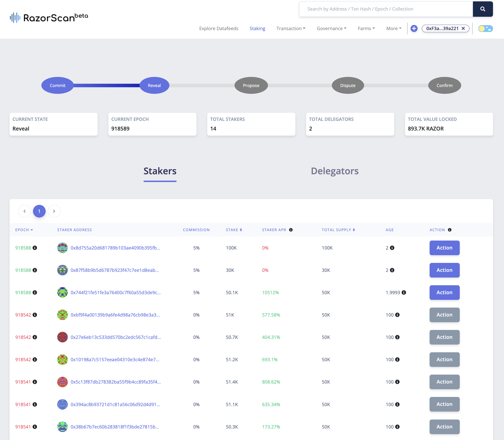Go to the next page of stakers

click(x=54, y=211)
